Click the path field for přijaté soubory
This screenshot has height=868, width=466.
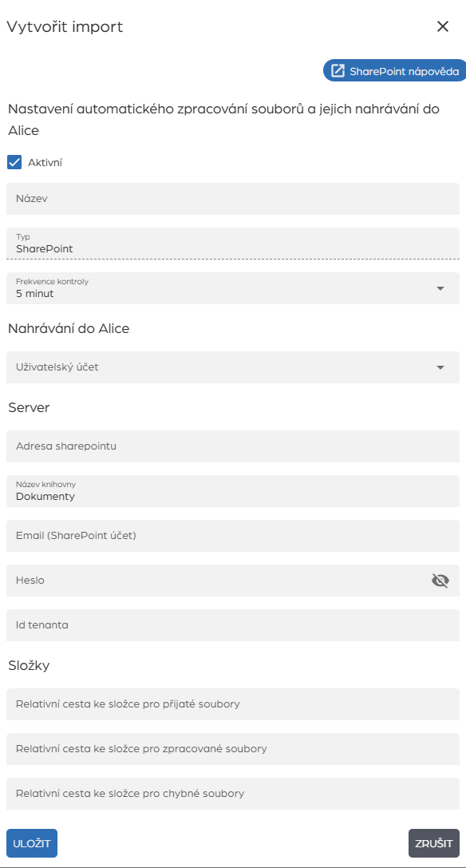(233, 704)
